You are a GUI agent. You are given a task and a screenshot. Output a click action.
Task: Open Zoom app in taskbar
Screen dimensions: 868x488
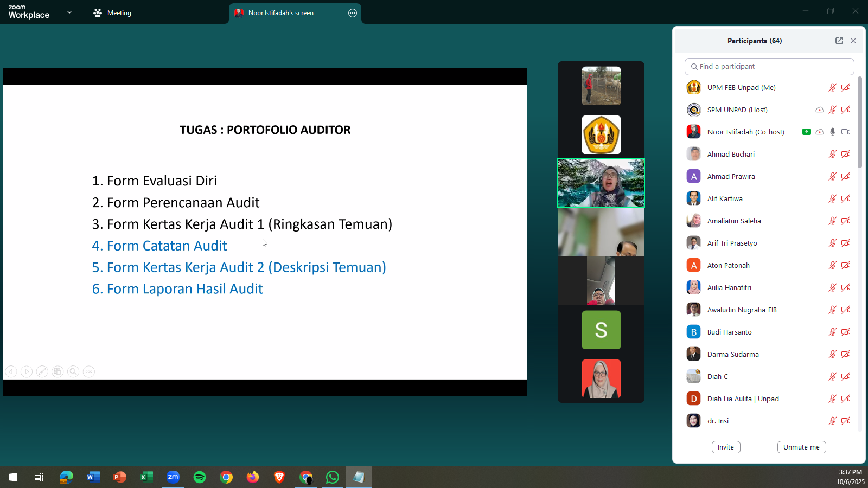173,477
